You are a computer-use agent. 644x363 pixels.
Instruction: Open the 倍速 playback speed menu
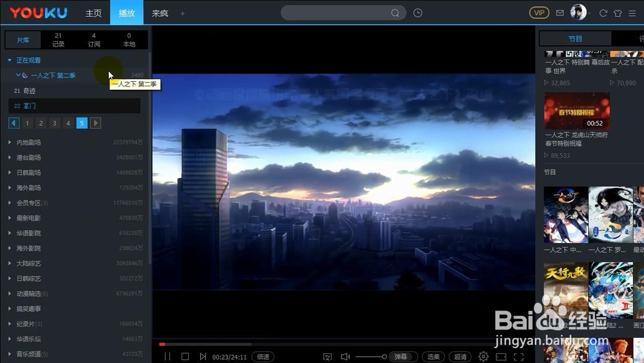(x=263, y=357)
